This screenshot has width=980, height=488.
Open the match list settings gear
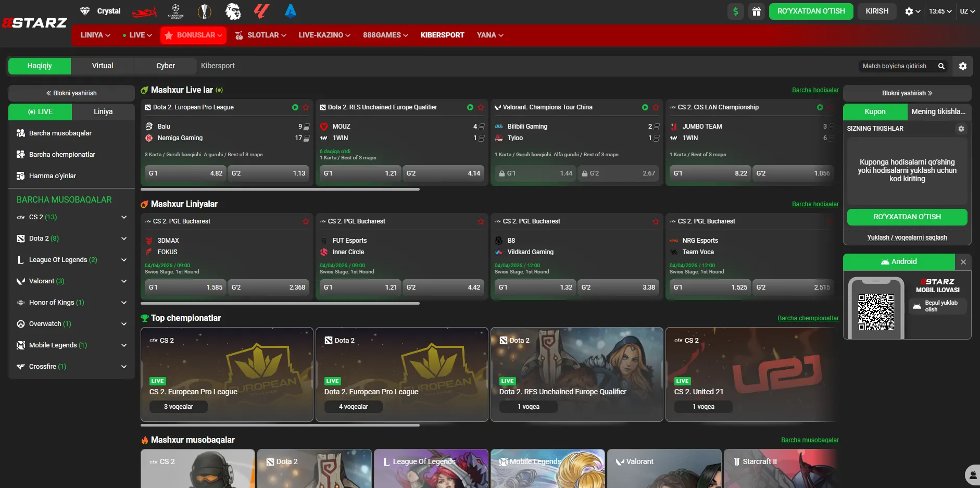click(963, 66)
